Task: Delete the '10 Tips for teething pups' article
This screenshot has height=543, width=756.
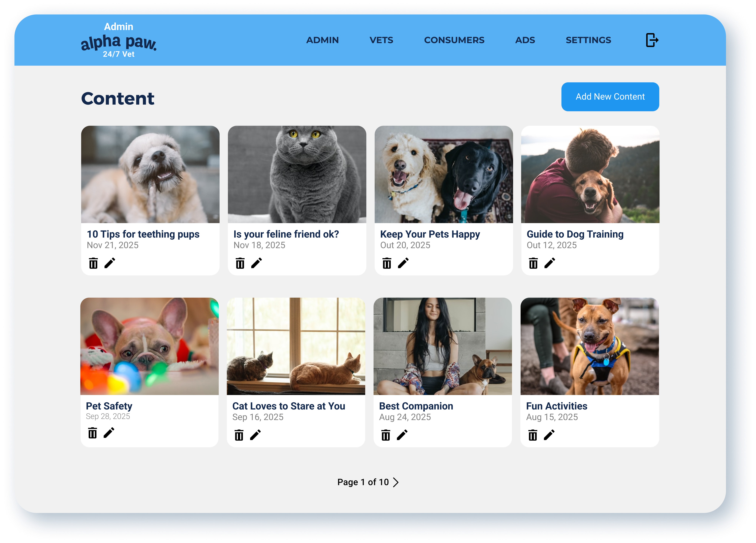Action: point(93,263)
